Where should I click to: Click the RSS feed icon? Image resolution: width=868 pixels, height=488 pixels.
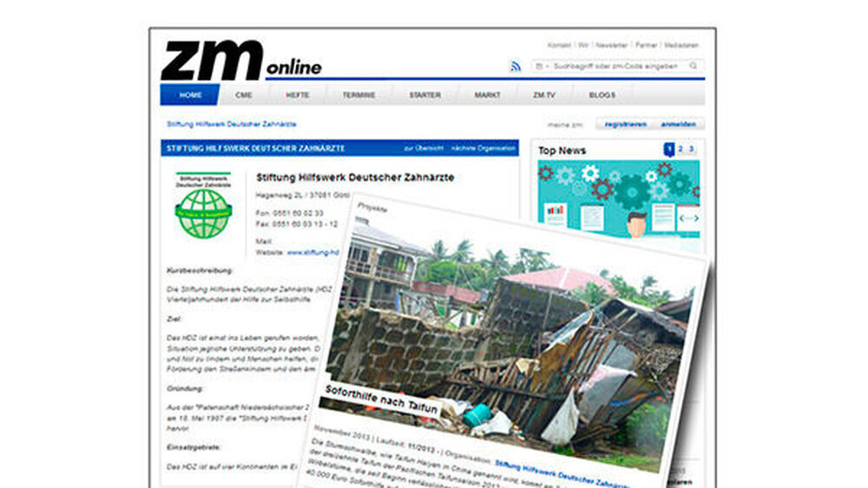pos(516,67)
